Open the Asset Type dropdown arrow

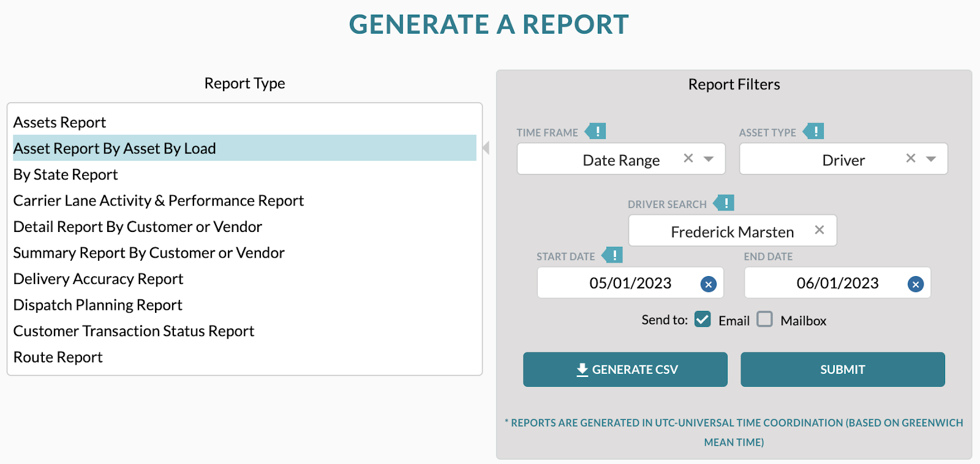(931, 159)
